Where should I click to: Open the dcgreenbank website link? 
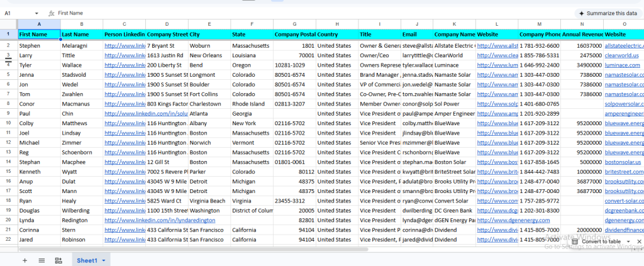(624, 211)
